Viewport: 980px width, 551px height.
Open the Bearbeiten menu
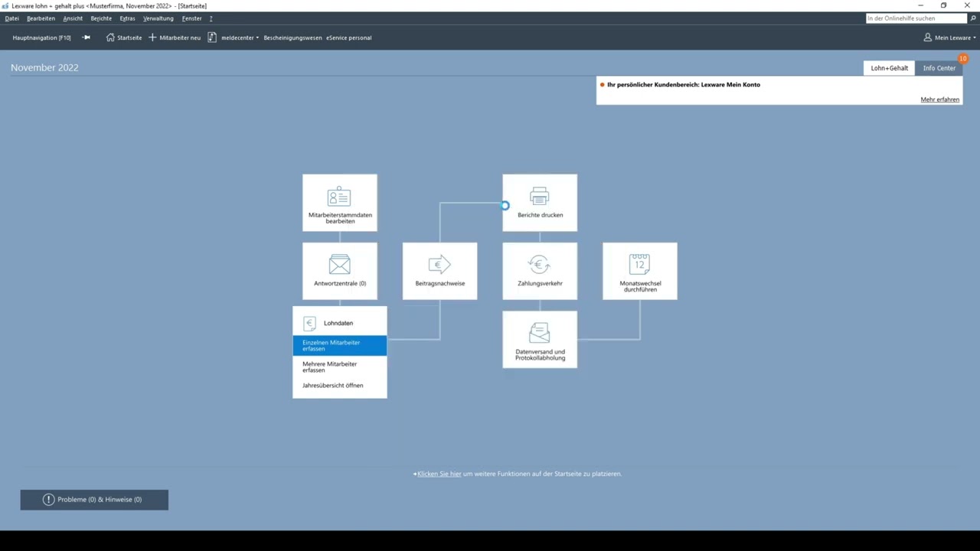pyautogui.click(x=41, y=18)
